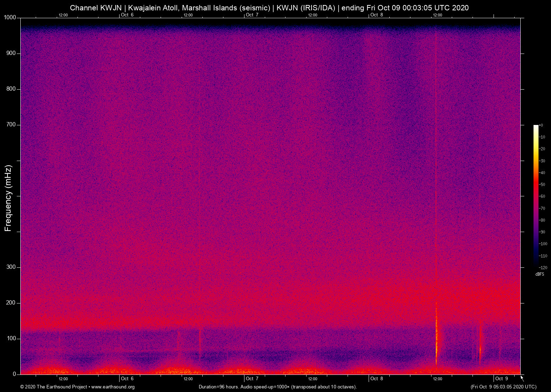
Task: Click the Oct 9 bottom axis label
Action: pyautogui.click(x=501, y=378)
